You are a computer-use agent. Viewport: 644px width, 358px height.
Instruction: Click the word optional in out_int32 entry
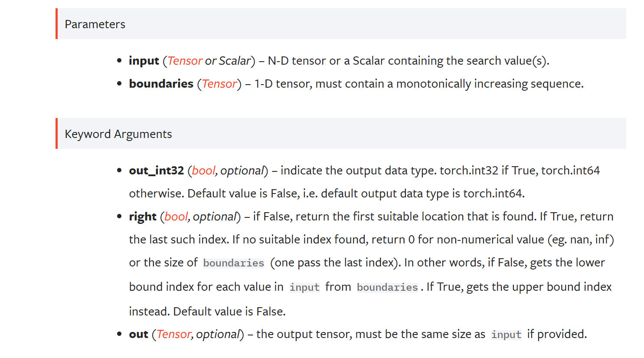click(242, 171)
